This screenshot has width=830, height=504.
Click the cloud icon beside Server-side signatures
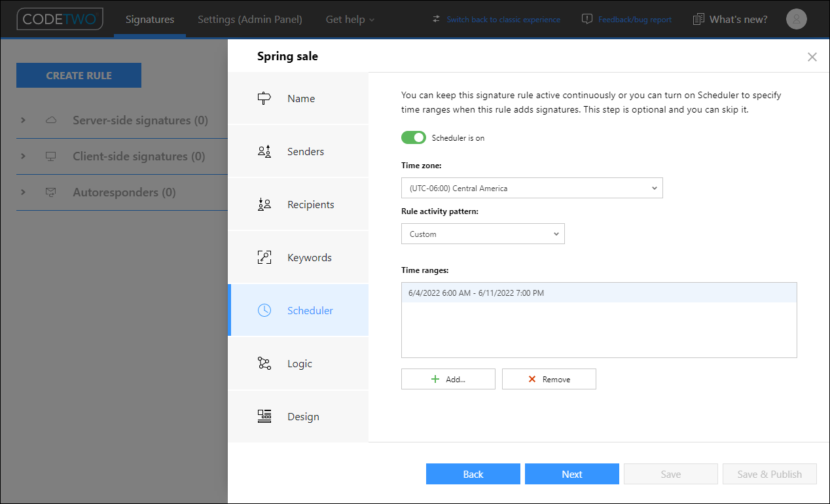(x=51, y=120)
